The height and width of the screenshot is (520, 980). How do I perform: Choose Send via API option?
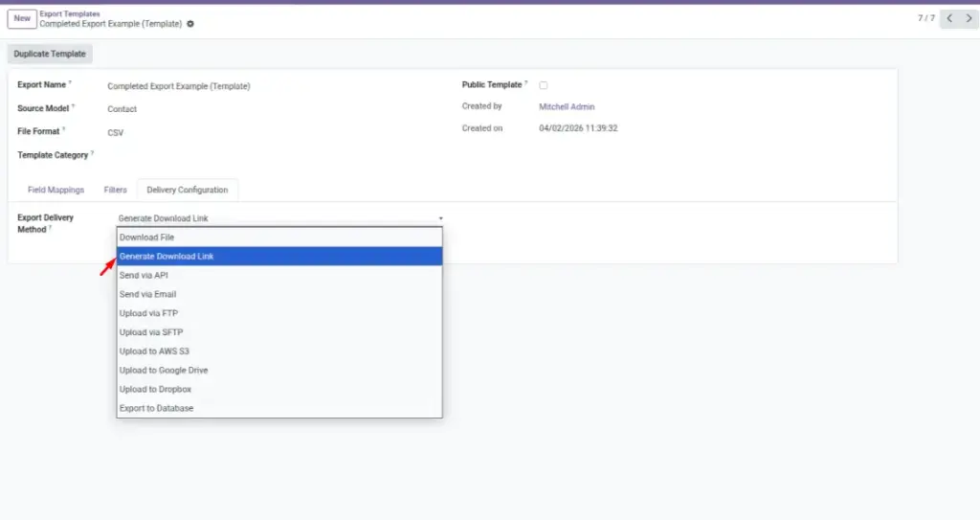pyautogui.click(x=279, y=276)
